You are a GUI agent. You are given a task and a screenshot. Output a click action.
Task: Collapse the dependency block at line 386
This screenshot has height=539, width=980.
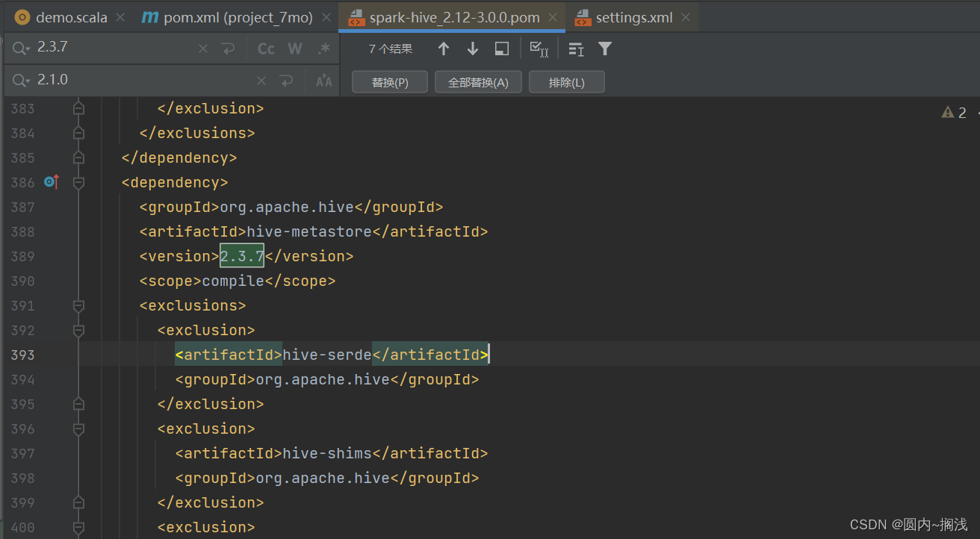78,182
